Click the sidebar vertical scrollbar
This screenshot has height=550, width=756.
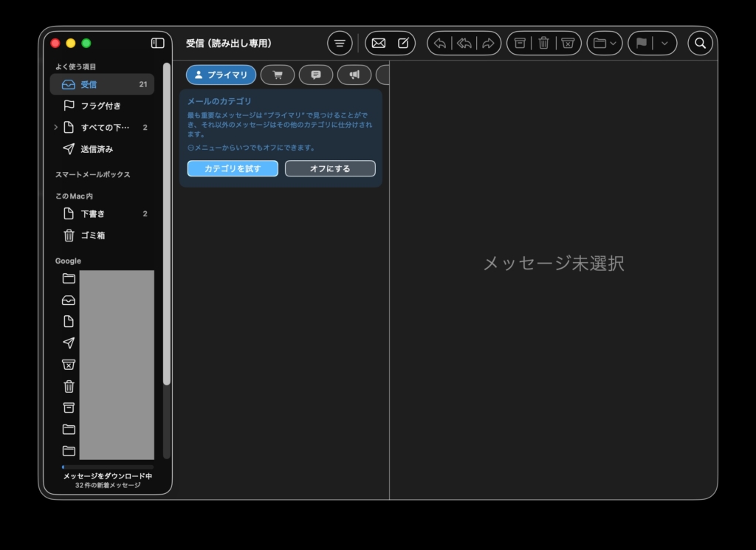(167, 221)
